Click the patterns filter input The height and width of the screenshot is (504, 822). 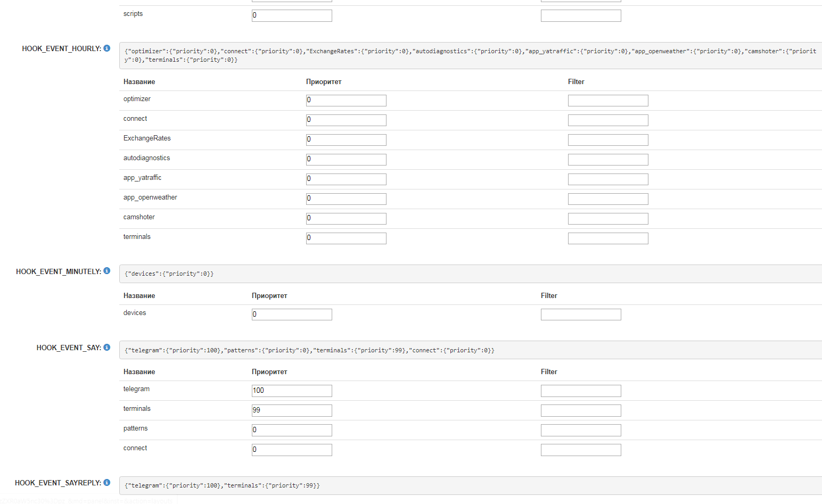click(x=580, y=430)
